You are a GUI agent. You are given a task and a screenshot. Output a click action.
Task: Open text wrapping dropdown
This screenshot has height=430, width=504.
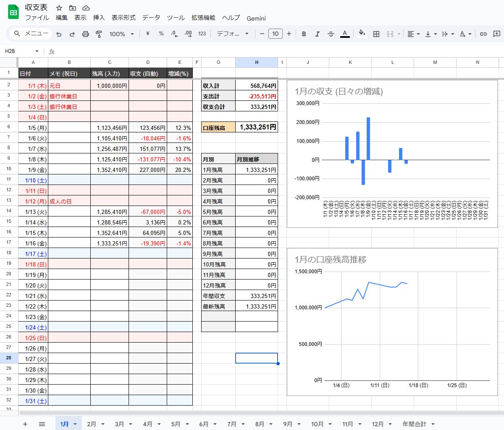click(448, 34)
